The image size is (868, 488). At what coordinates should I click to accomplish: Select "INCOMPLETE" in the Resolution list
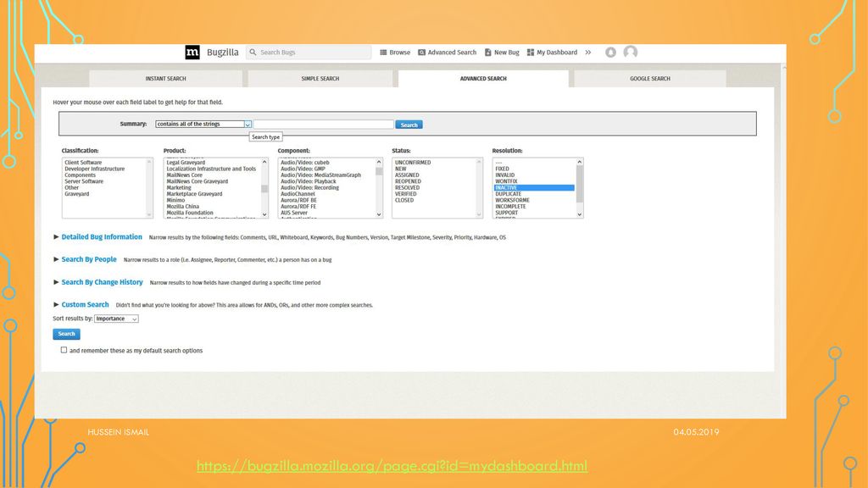[x=510, y=207]
